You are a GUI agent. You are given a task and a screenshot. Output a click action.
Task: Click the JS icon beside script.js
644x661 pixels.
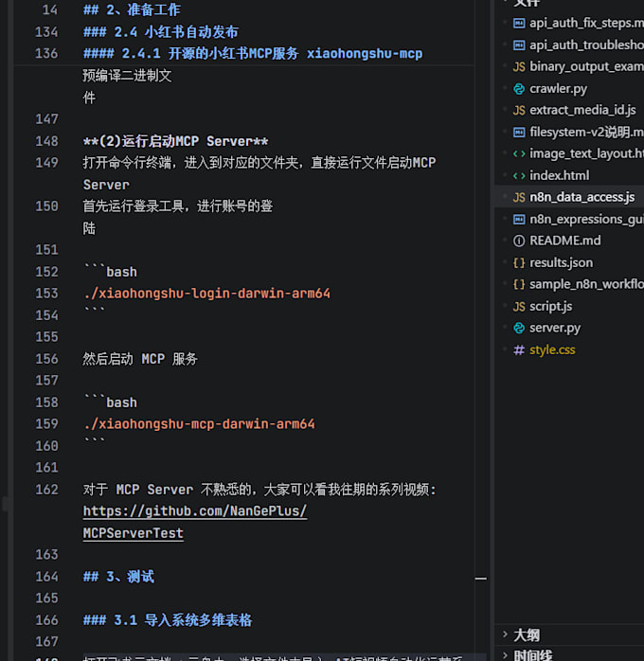519,307
